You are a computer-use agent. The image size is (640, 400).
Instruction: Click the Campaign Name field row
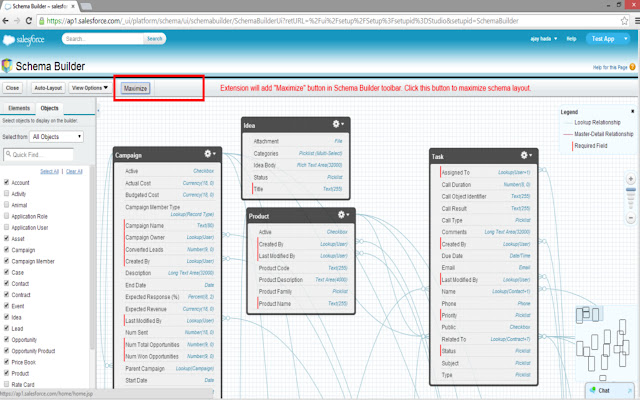pos(169,225)
